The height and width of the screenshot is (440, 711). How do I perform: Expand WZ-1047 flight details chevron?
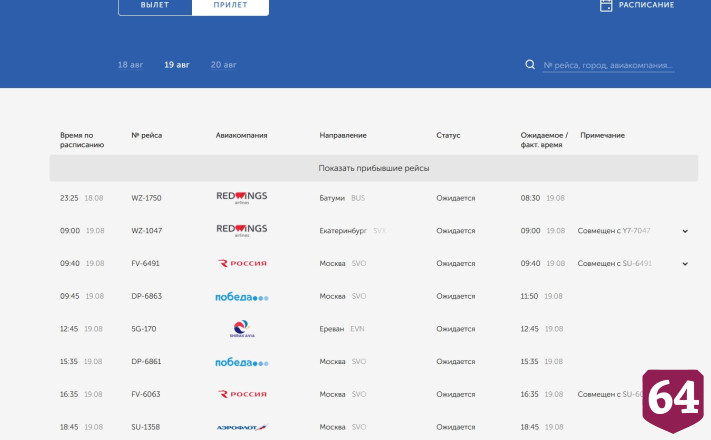[x=685, y=231]
